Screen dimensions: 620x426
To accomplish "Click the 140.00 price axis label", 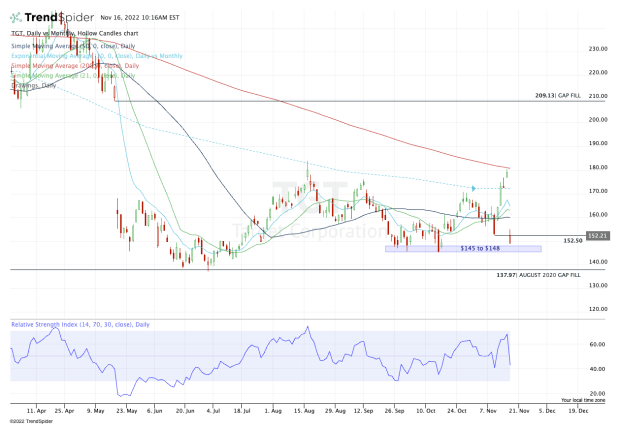I will [598, 261].
